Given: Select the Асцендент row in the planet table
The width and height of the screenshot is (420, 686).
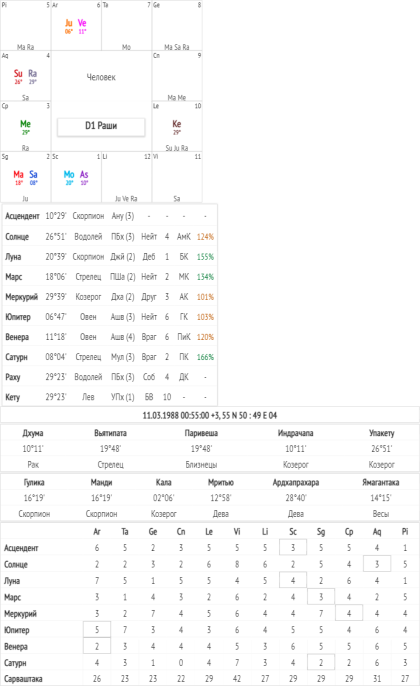Looking at the screenshot, I should click(x=109, y=216).
